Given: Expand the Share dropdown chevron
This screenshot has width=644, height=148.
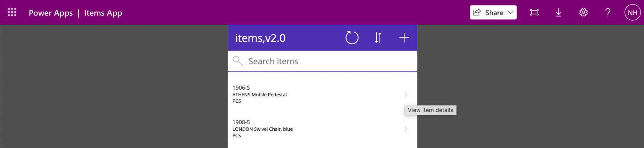Looking at the screenshot, I should [x=511, y=12].
